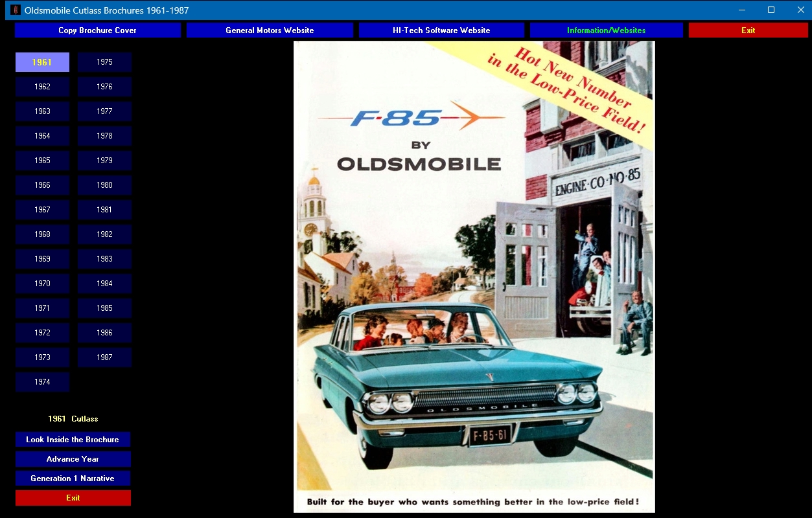Click Advance Year button
The width and height of the screenshot is (812, 518).
pyautogui.click(x=73, y=459)
